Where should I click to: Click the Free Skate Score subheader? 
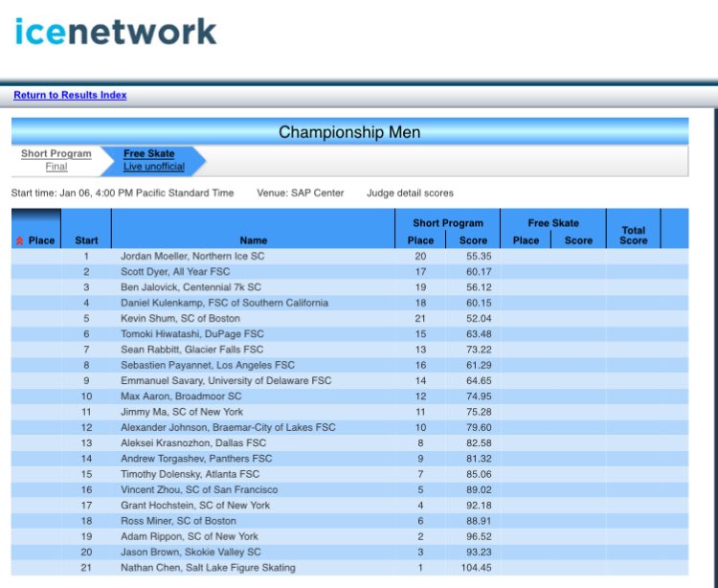pos(578,240)
